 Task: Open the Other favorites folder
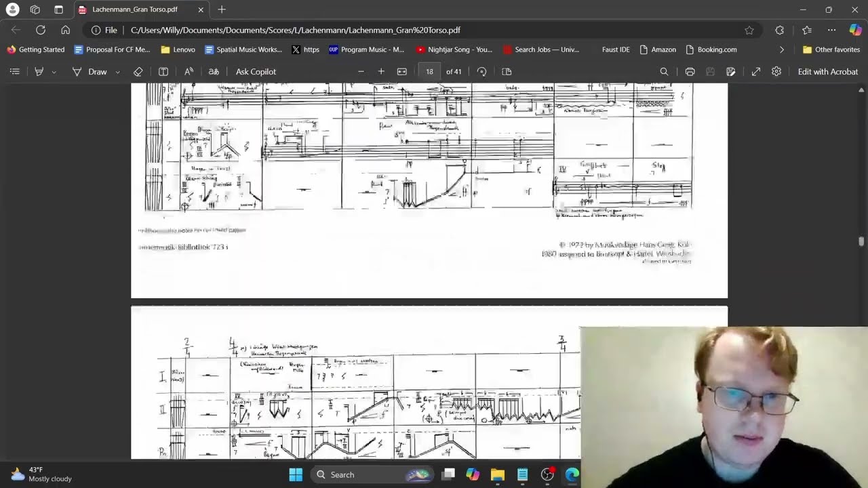[x=831, y=49]
